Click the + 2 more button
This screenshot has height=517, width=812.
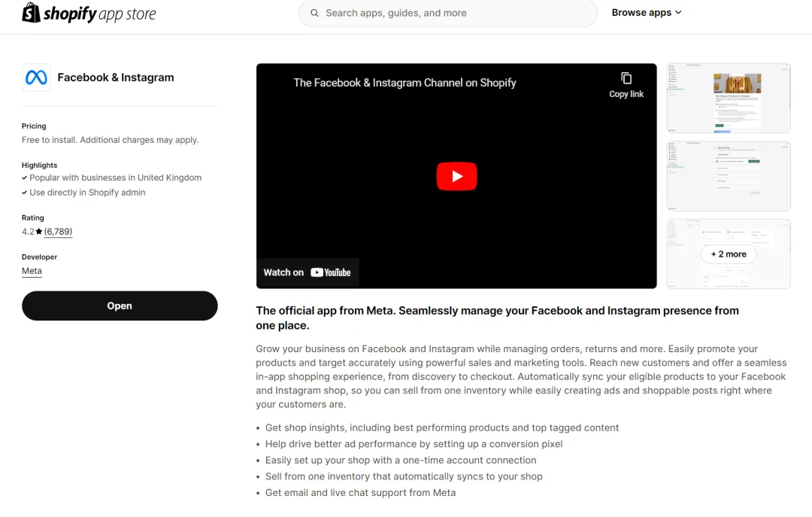pos(728,254)
